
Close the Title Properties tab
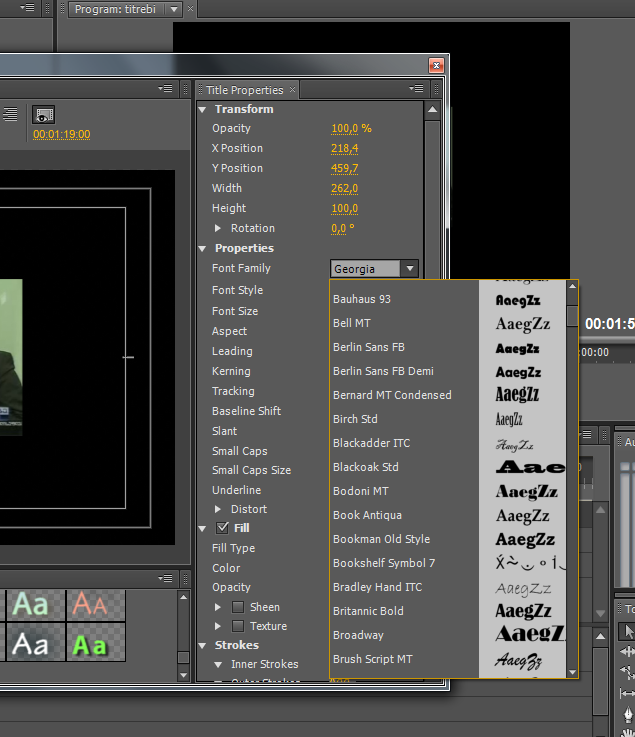(292, 89)
